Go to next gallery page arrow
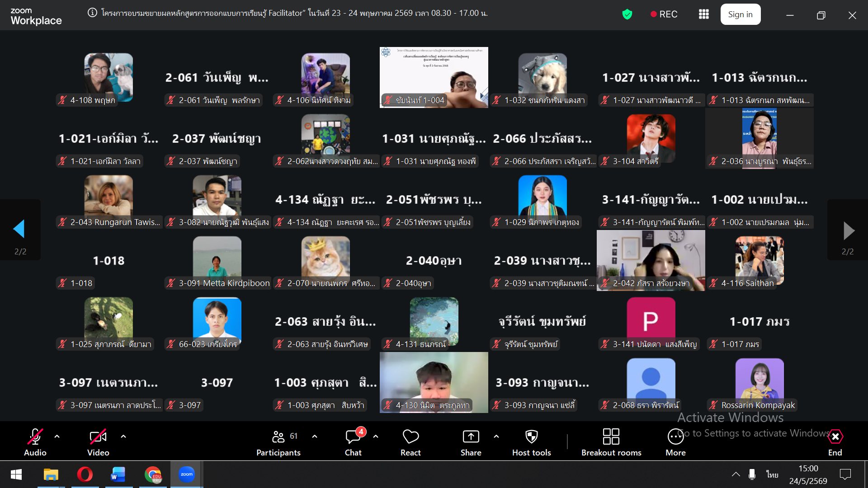868x488 pixels. [849, 230]
